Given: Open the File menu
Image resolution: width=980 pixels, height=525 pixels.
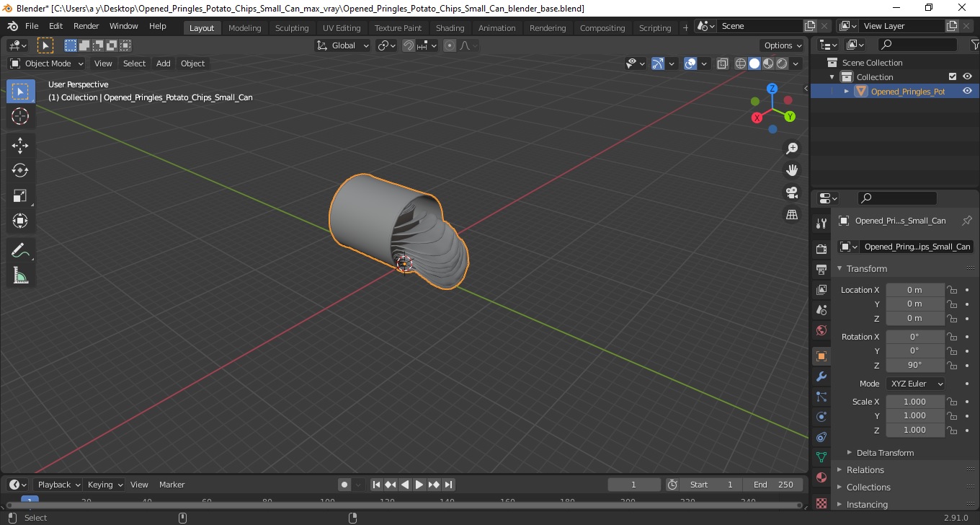Looking at the screenshot, I should click(x=32, y=26).
